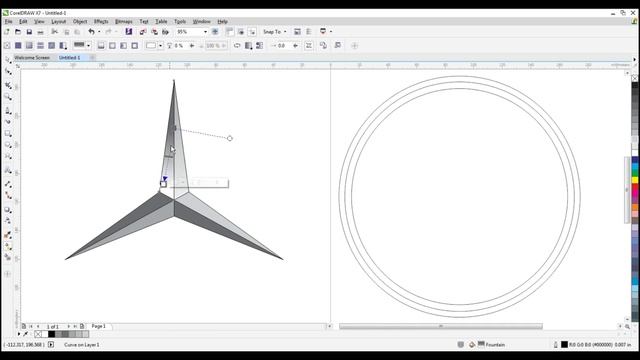Select the Parallel Dimension tool
The height and width of the screenshot is (360, 640).
point(8,184)
